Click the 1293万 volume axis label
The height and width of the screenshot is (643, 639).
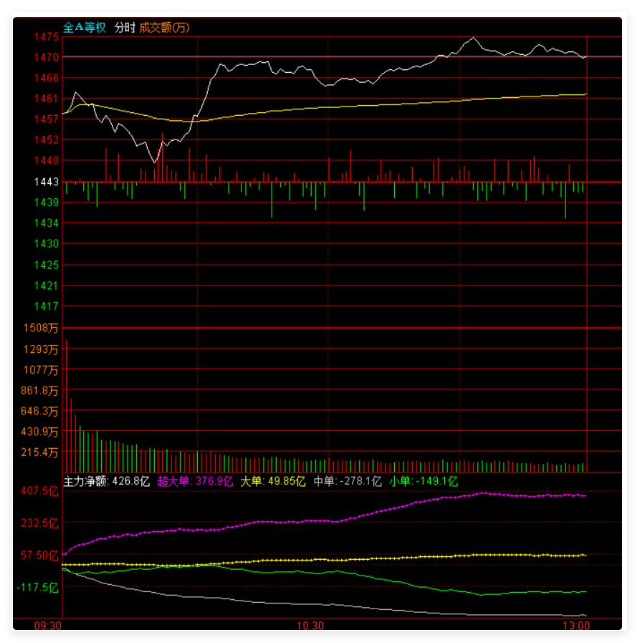tap(41, 349)
